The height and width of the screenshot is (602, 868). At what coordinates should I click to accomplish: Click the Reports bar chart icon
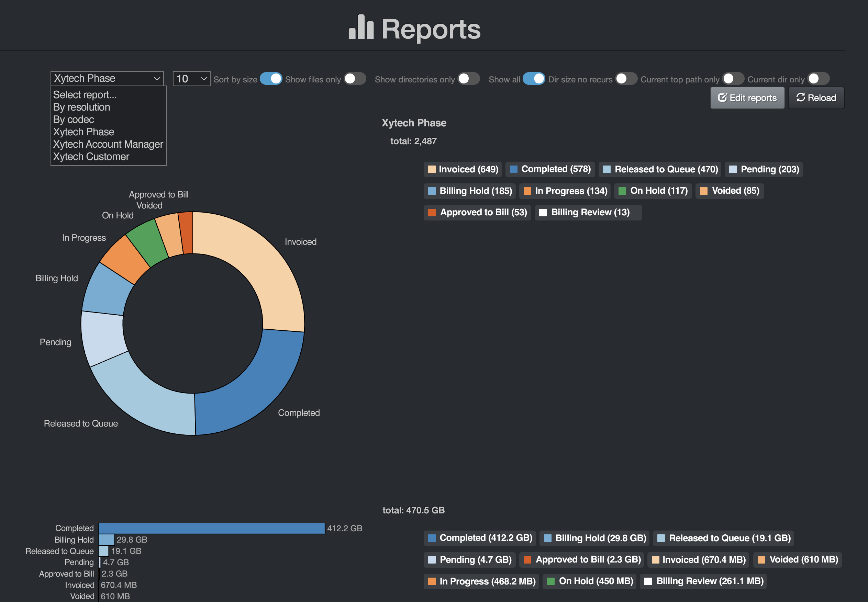tap(361, 27)
